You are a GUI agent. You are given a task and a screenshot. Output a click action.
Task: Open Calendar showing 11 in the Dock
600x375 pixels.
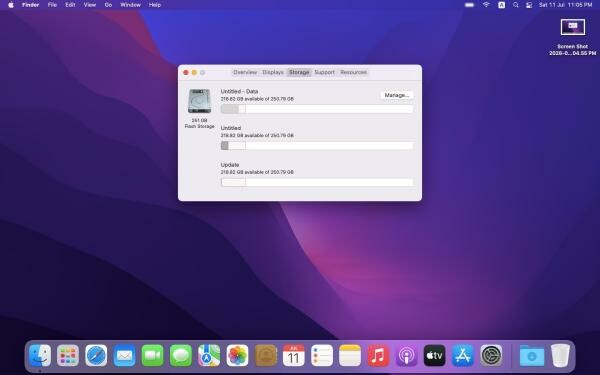point(293,355)
